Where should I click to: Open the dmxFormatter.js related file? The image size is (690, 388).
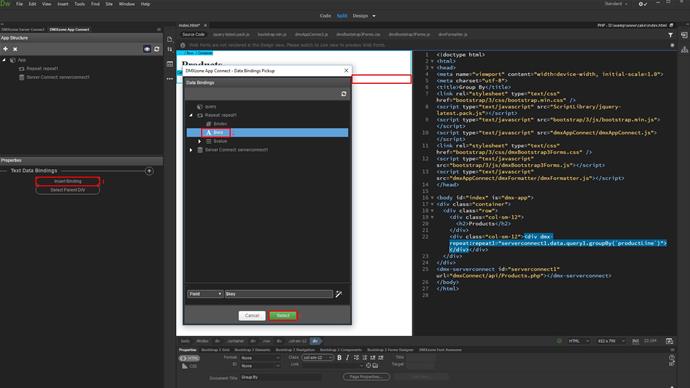click(453, 34)
